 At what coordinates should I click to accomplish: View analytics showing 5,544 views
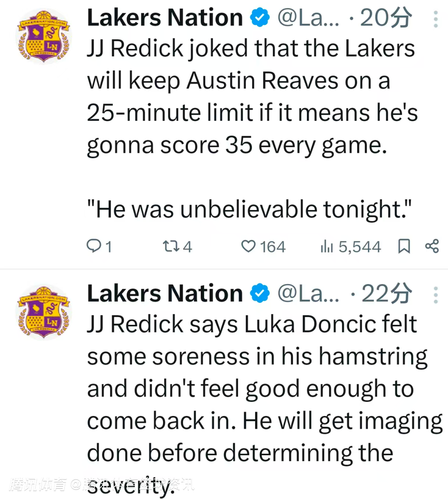point(327,247)
